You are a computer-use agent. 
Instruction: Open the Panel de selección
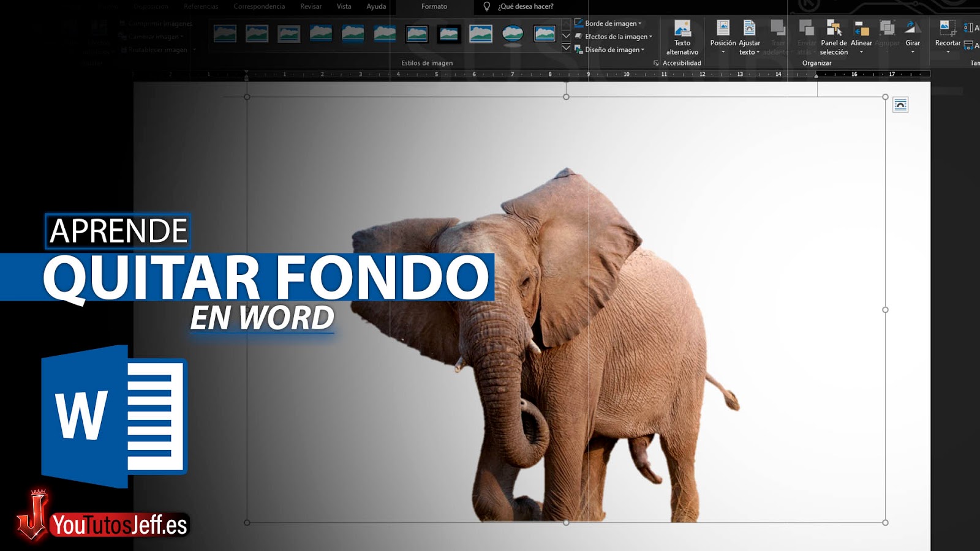tap(834, 34)
